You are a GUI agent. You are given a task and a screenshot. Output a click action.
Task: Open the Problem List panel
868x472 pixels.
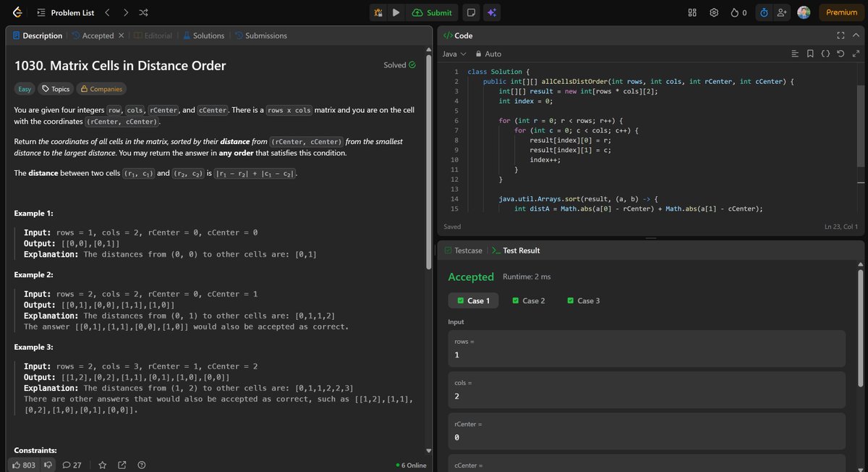[x=65, y=12]
